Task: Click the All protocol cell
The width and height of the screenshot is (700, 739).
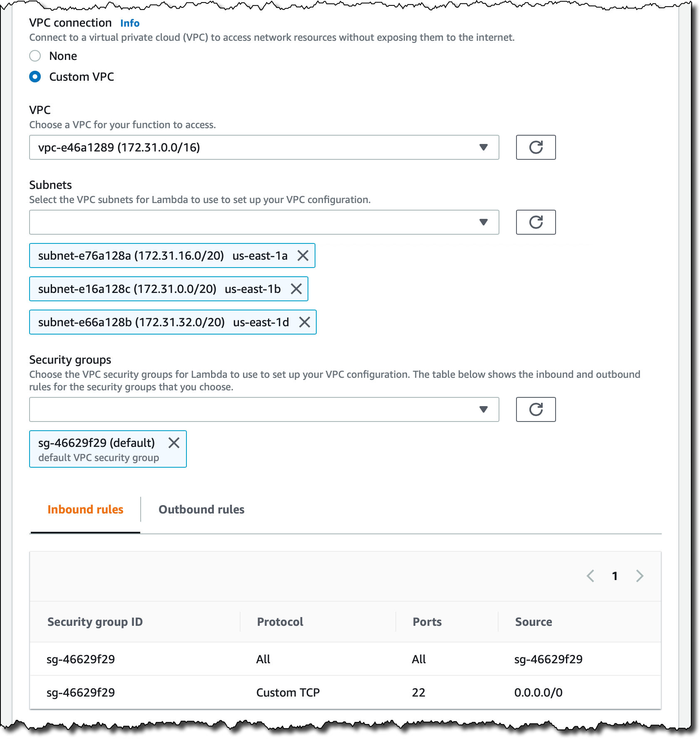Action: (x=263, y=659)
